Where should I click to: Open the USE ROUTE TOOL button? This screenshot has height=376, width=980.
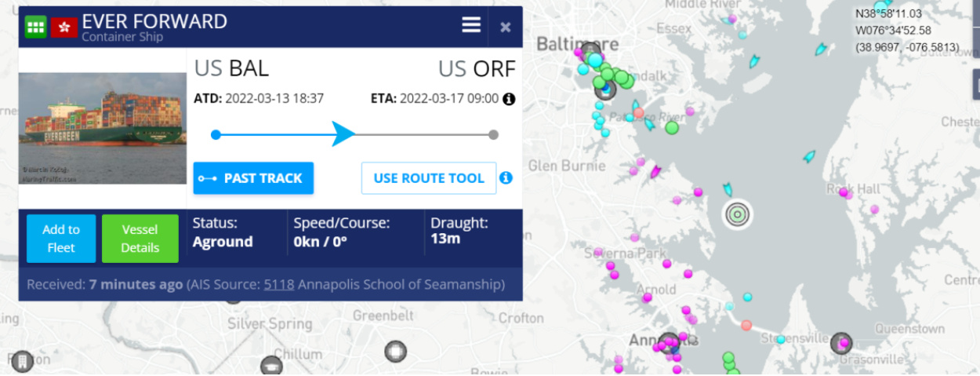429,178
